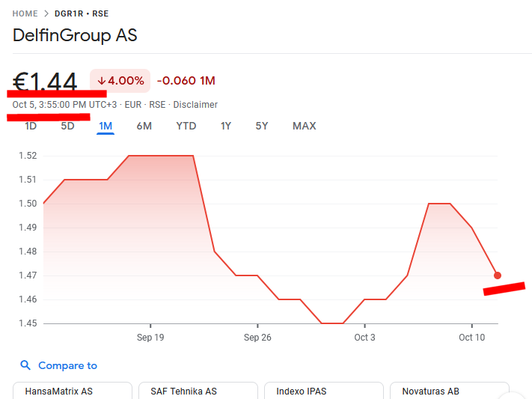Click the 1.50 y-axis label

[28, 204]
